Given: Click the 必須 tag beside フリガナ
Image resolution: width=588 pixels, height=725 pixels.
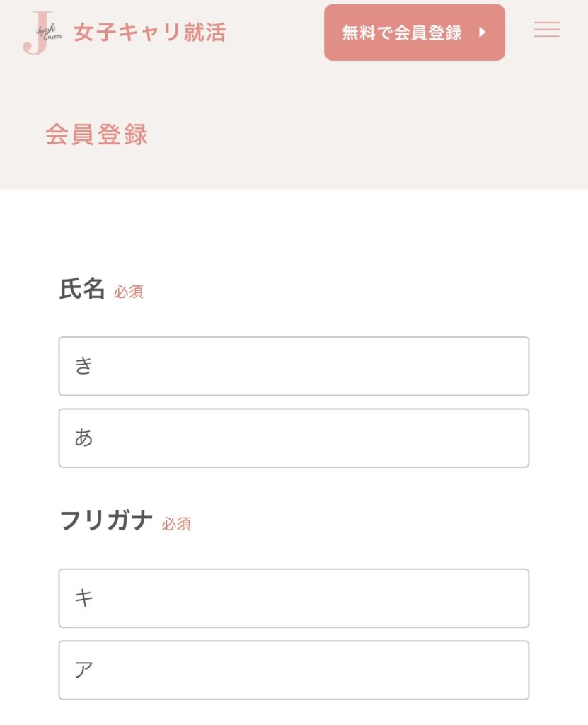Looking at the screenshot, I should pyautogui.click(x=176, y=524).
